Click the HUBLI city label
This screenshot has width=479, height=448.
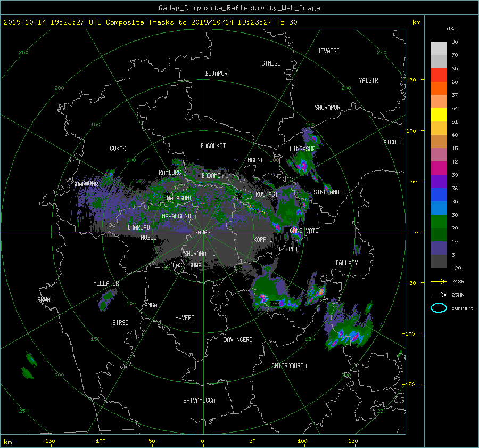tap(148, 237)
